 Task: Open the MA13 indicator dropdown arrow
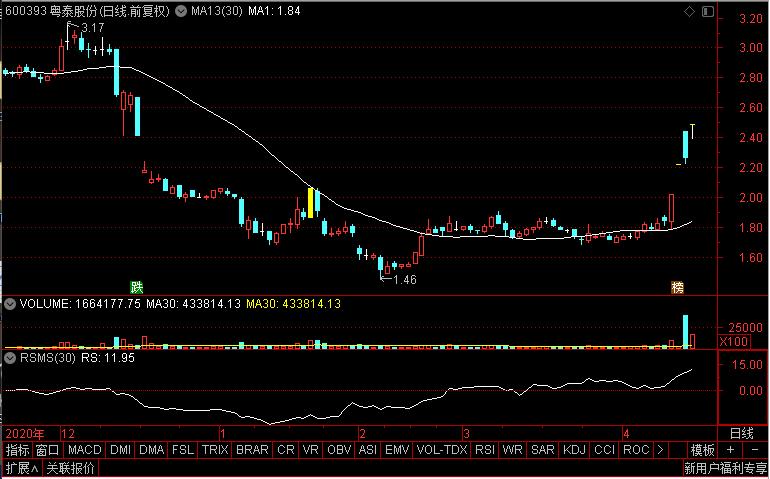(181, 11)
